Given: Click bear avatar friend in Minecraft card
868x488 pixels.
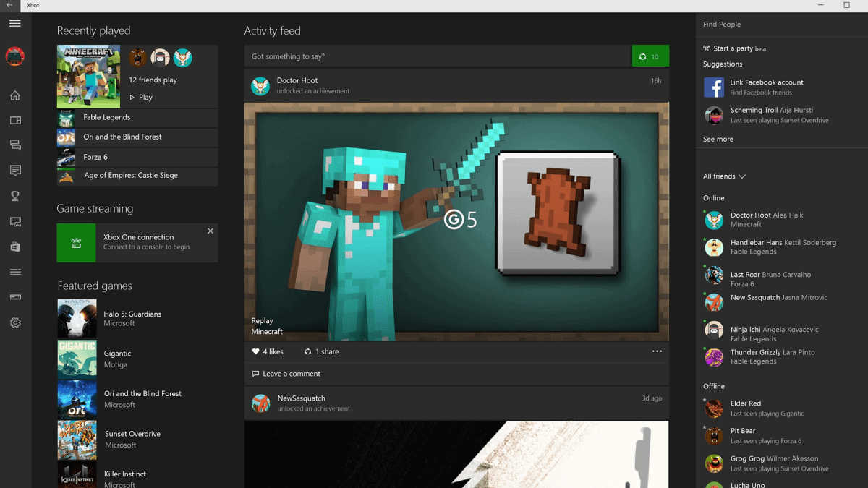Looking at the screenshot, I should (x=138, y=57).
